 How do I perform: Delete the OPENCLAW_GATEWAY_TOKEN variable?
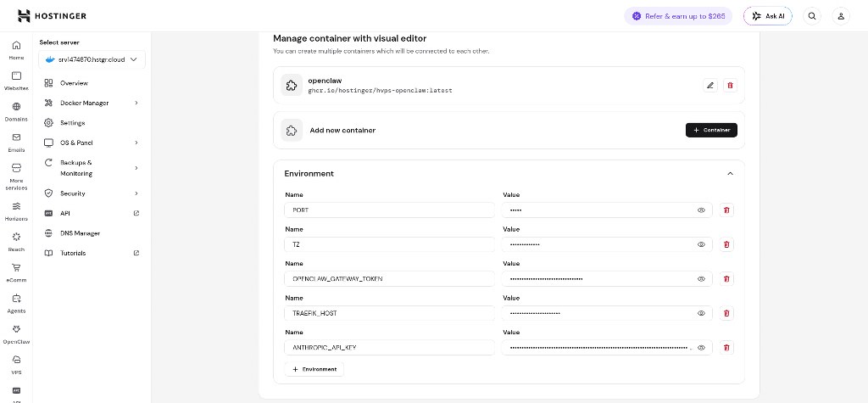pos(726,279)
